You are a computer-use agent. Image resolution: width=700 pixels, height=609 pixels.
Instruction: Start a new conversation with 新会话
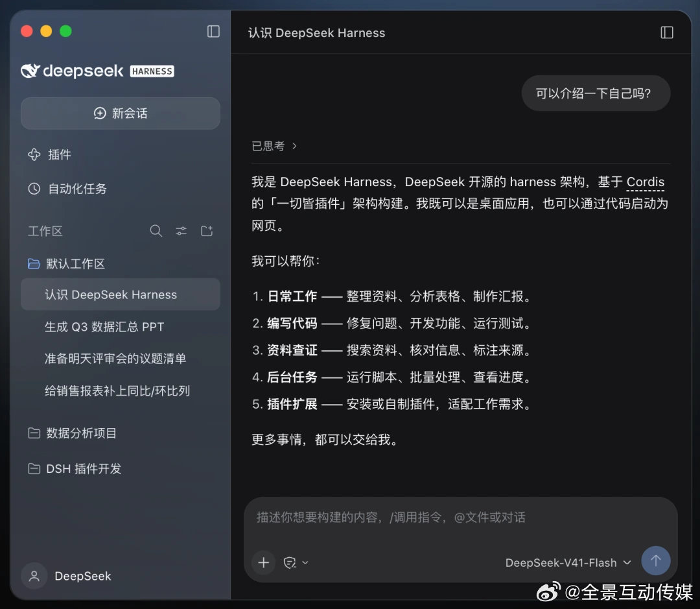(x=120, y=113)
